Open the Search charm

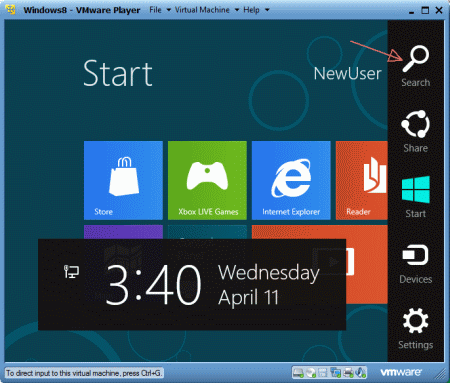(415, 66)
